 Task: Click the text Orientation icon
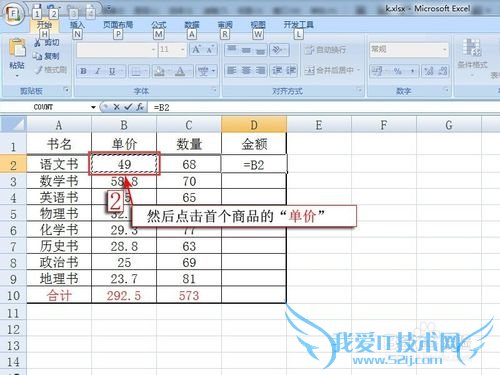click(x=278, y=50)
